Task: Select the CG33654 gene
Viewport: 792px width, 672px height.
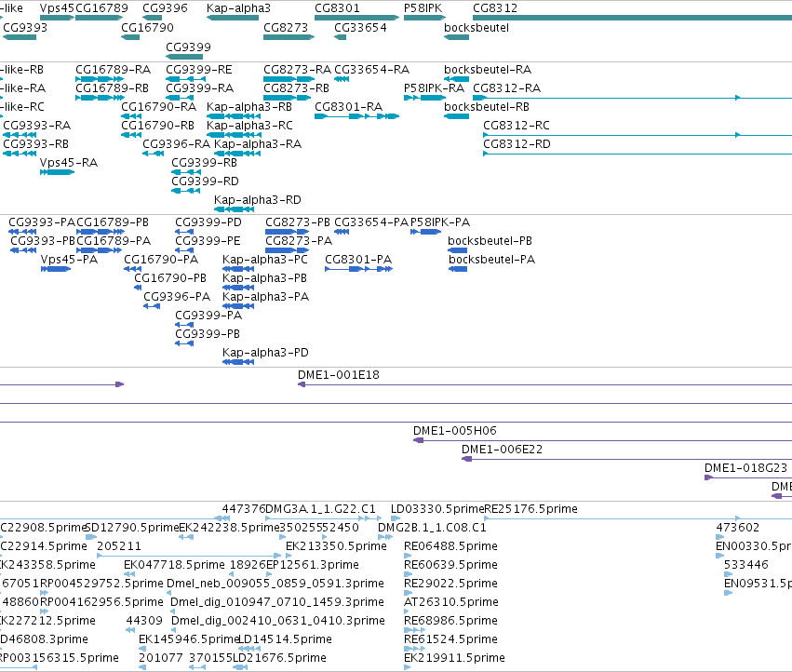Action: click(x=340, y=37)
